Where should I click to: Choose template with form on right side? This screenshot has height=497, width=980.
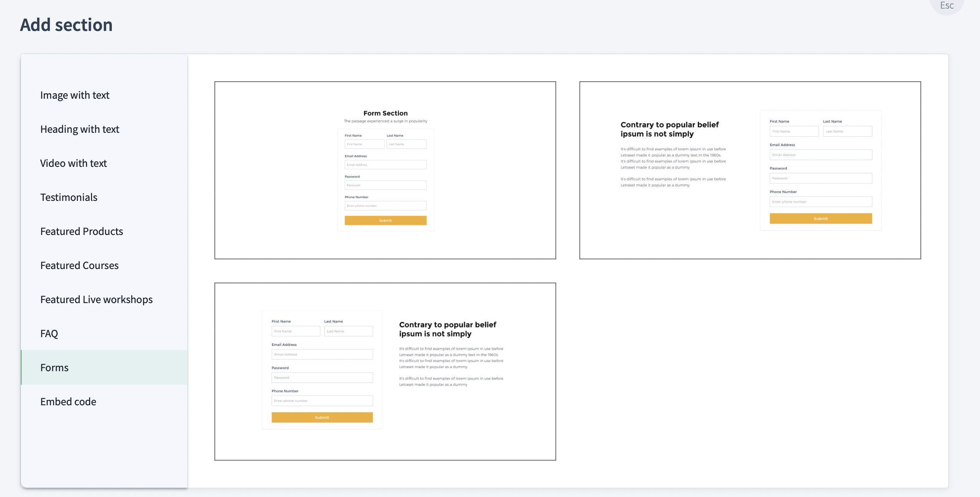click(750, 170)
